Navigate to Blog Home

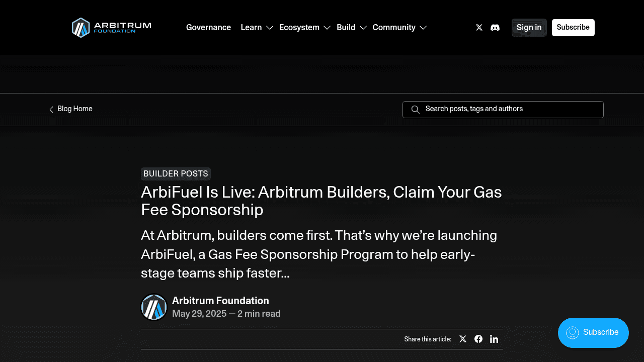(x=74, y=109)
